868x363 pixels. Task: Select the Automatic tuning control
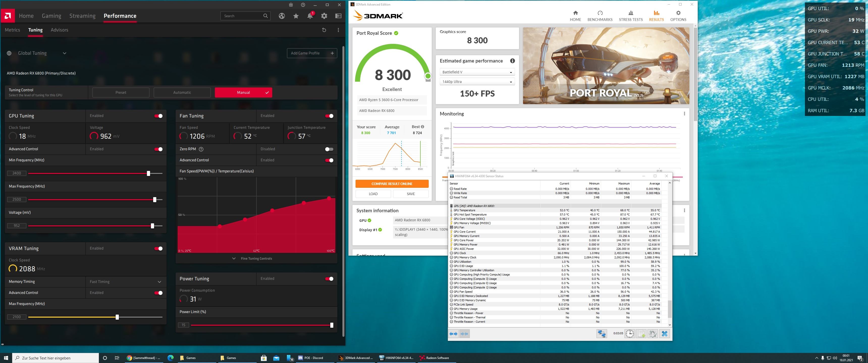(182, 92)
